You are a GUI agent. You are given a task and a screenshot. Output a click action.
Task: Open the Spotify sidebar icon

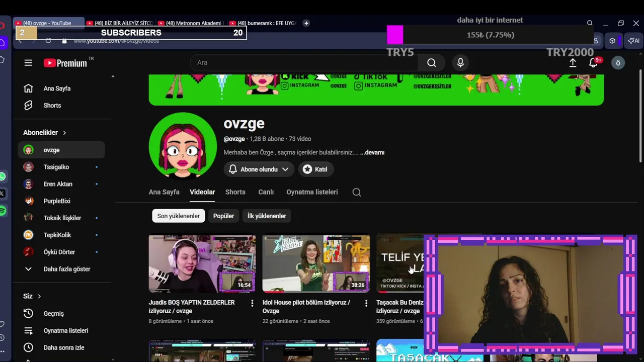[3, 211]
